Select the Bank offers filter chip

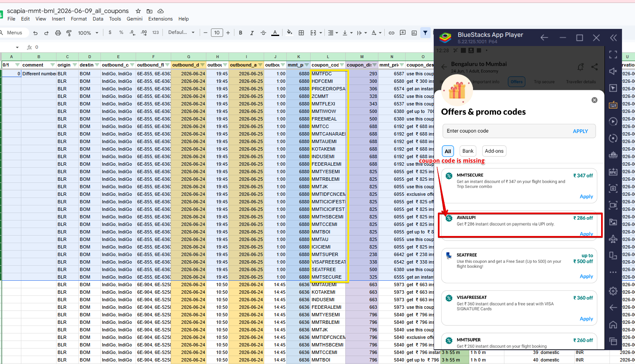tap(468, 151)
